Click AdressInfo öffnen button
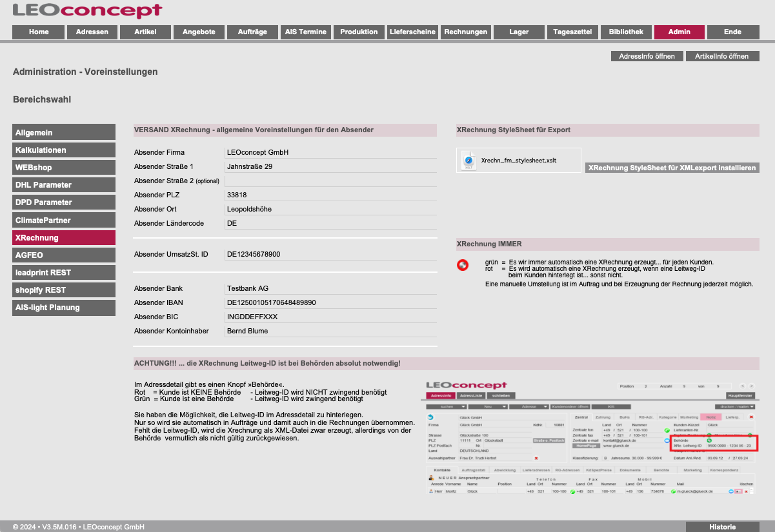775x532 pixels. click(647, 56)
